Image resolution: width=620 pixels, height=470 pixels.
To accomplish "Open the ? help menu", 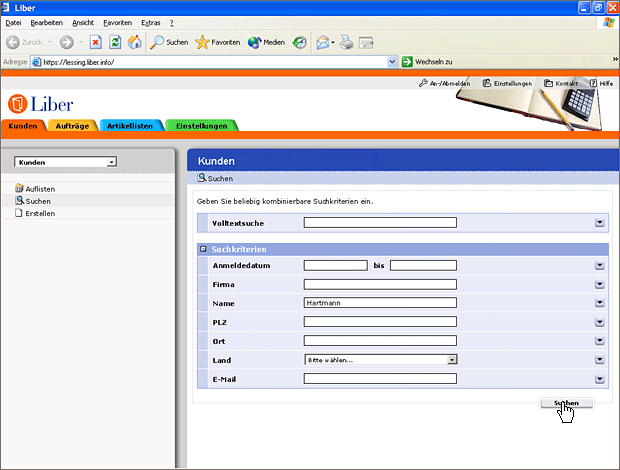I will [x=172, y=23].
